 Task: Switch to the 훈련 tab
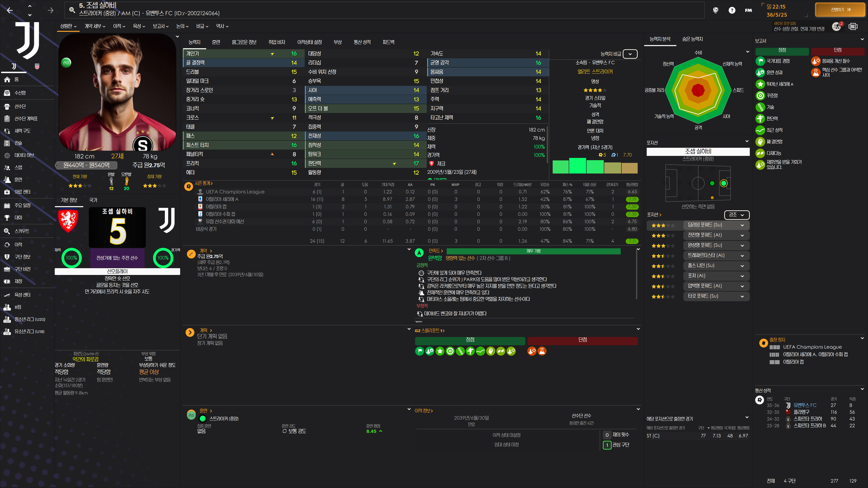pos(216,42)
